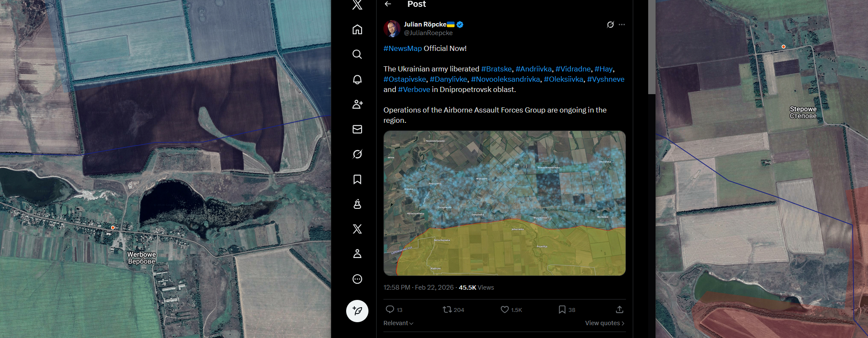
Task: Open the Profile person icon
Action: pos(357,254)
